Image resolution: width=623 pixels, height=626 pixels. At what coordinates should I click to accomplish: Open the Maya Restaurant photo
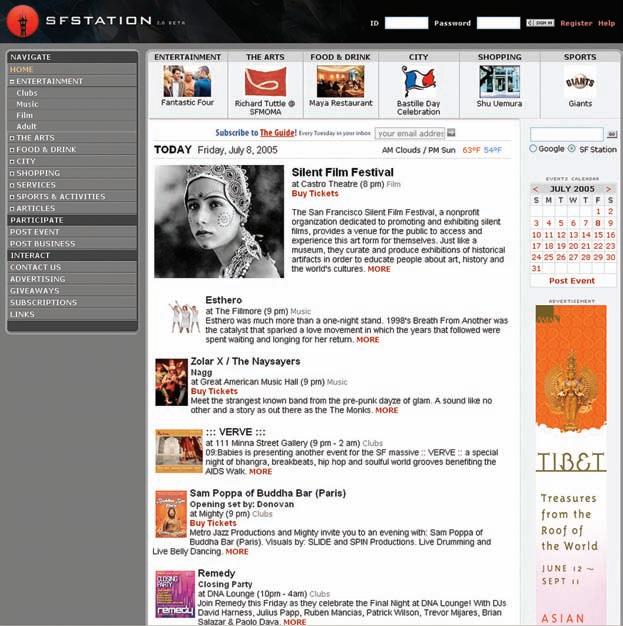(x=340, y=81)
